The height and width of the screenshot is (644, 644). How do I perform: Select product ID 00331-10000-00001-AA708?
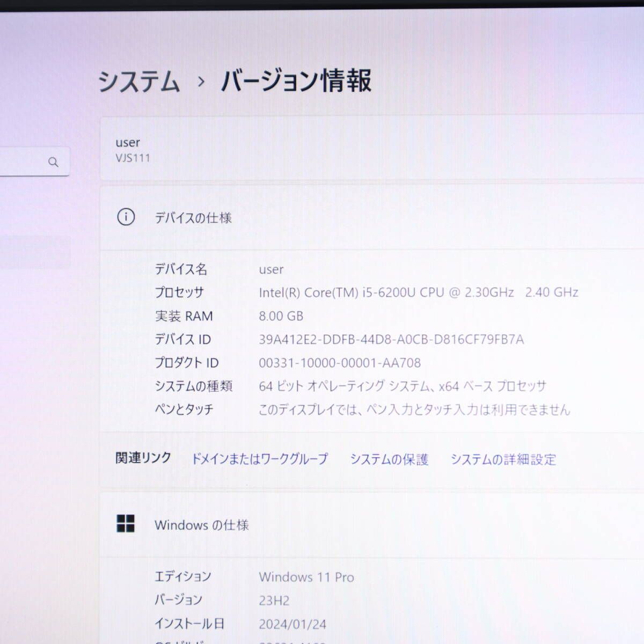tap(340, 363)
